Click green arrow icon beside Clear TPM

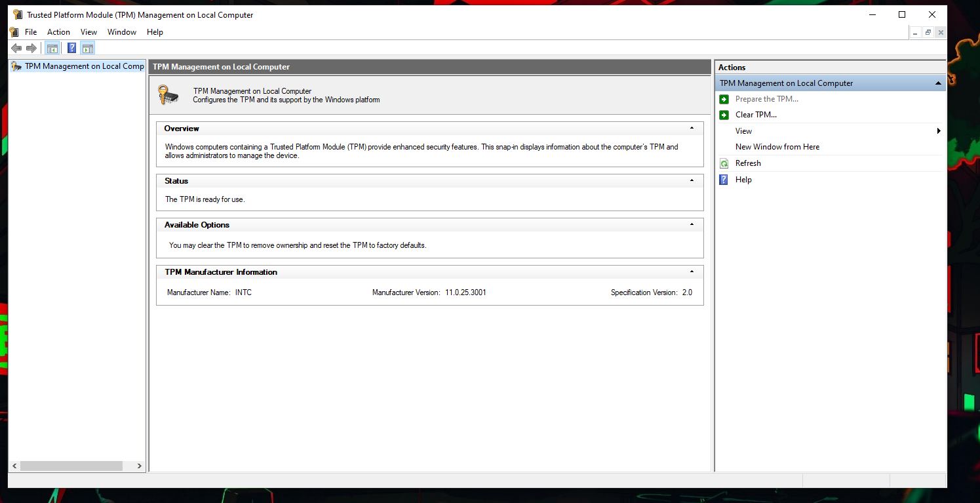[x=724, y=115]
